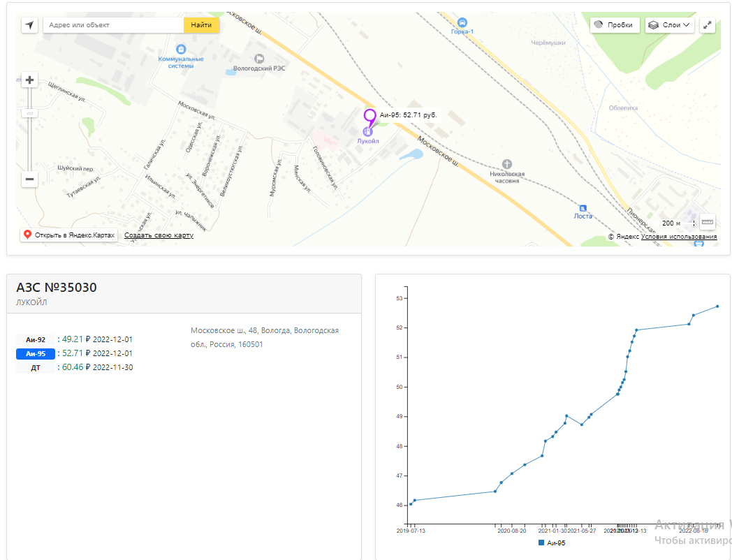This screenshot has width=732, height=560.
Task: Click the purple Лукойл station pin
Action: (x=369, y=117)
